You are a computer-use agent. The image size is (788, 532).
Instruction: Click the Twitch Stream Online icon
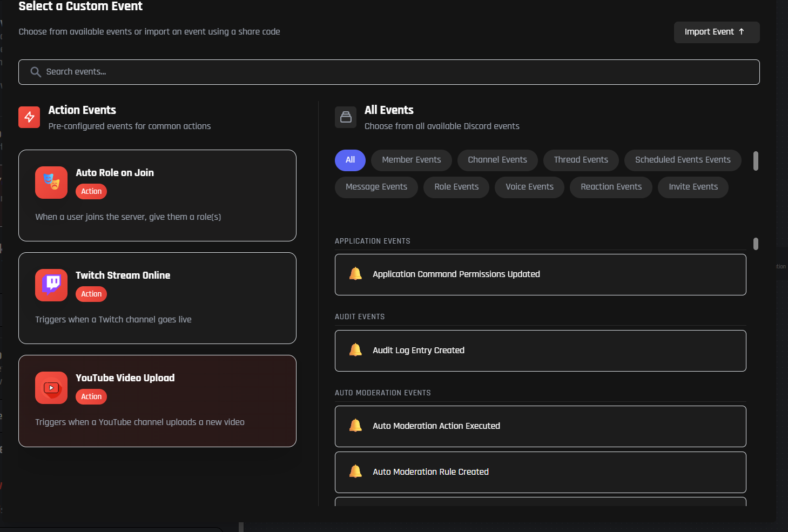coord(51,285)
